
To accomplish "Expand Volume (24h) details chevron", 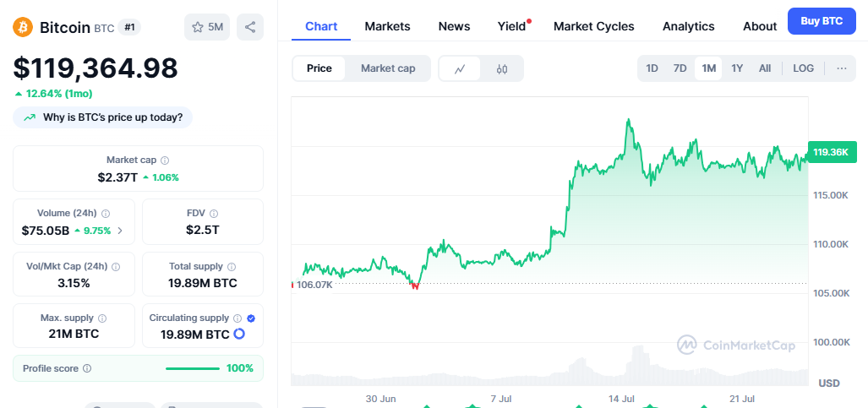I will point(120,231).
